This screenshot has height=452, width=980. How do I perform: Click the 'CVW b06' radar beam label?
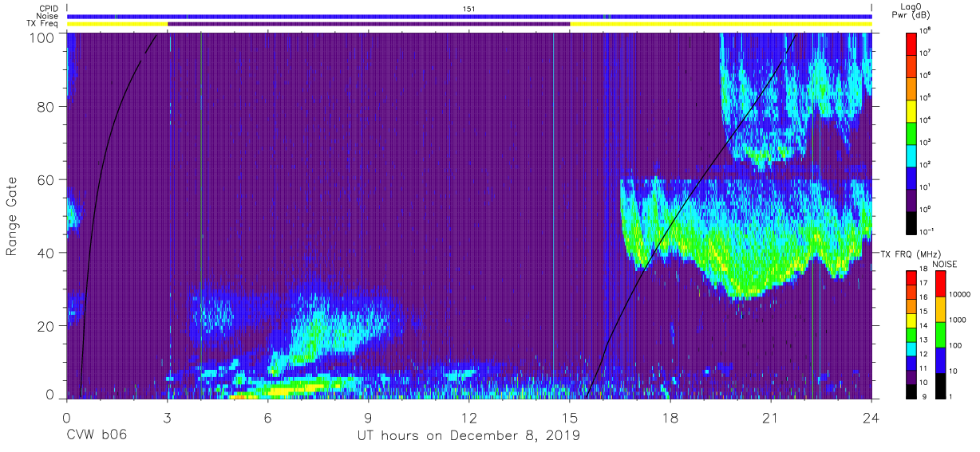[97, 436]
